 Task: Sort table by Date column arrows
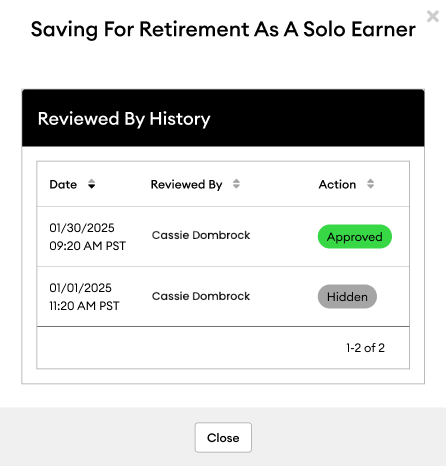coord(91,184)
